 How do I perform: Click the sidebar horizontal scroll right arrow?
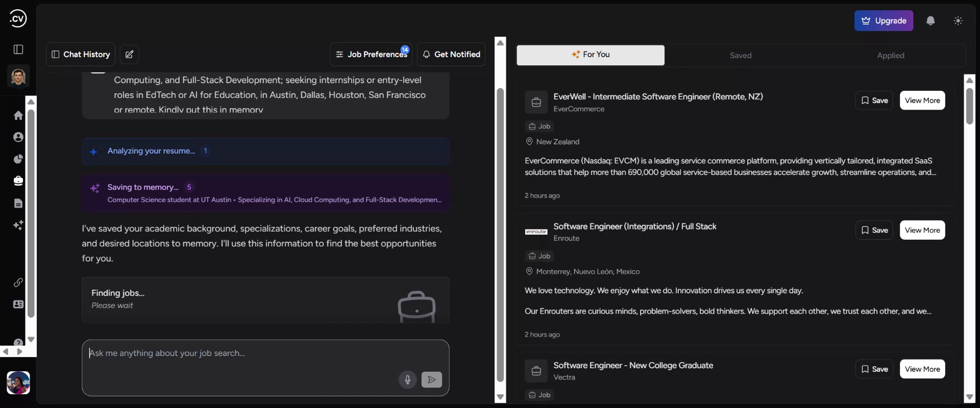(19, 351)
